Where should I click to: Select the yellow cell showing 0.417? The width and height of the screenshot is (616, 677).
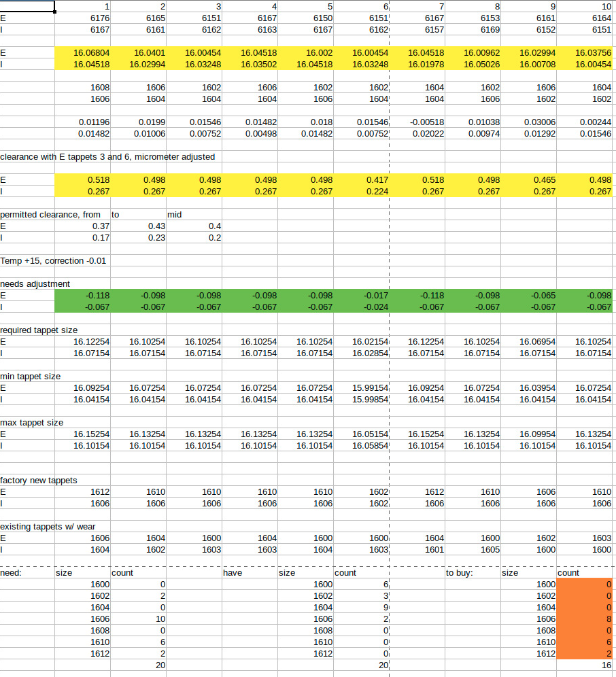[362, 180]
